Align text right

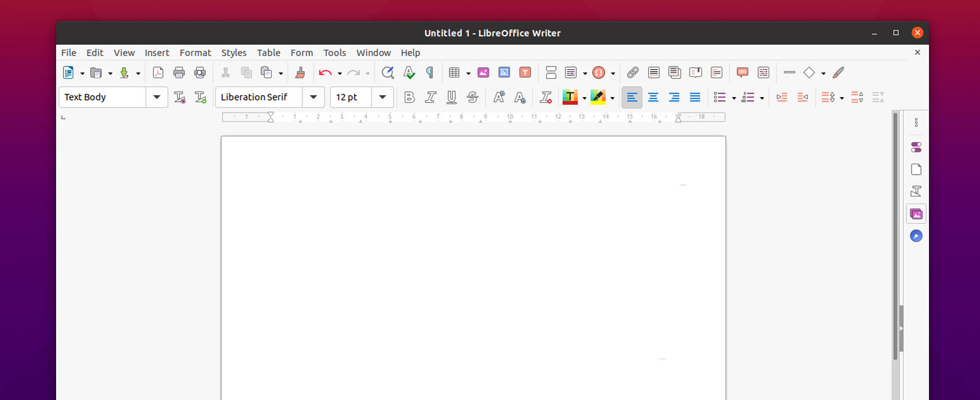pyautogui.click(x=674, y=97)
